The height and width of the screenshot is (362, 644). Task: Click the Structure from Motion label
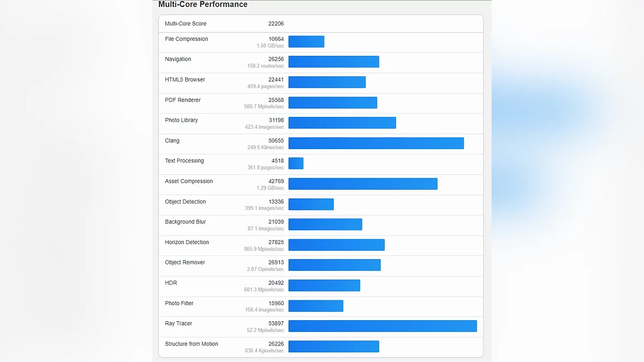[191, 344]
